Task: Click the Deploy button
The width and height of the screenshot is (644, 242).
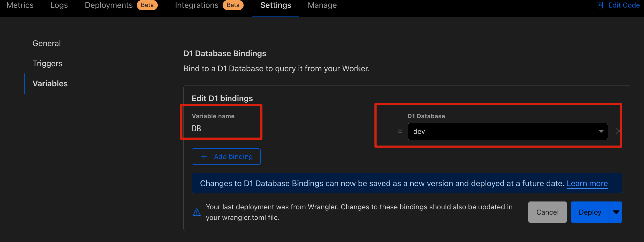Action: tap(590, 212)
